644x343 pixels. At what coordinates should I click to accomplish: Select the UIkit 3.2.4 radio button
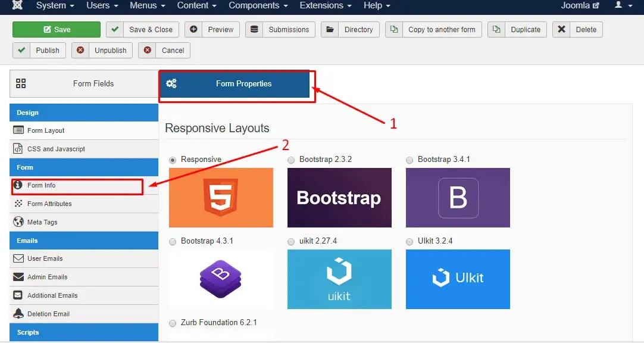click(409, 242)
